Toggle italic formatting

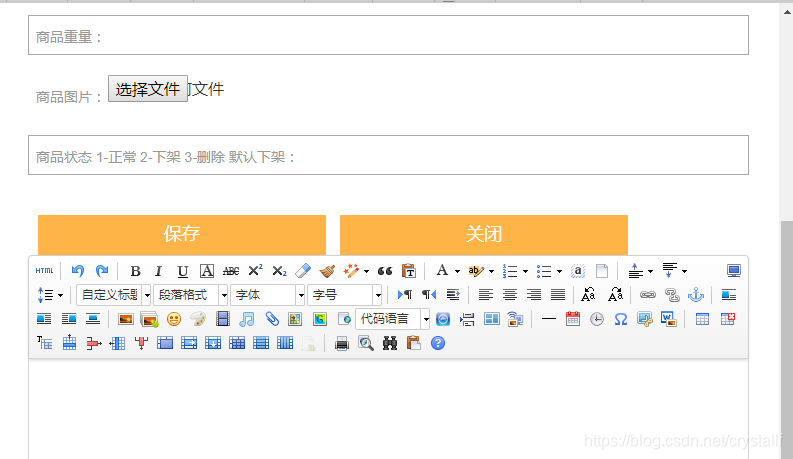point(158,271)
